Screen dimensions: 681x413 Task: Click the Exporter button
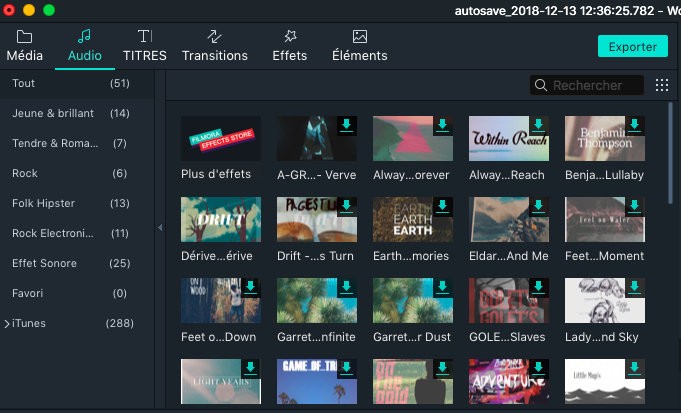[x=633, y=46]
